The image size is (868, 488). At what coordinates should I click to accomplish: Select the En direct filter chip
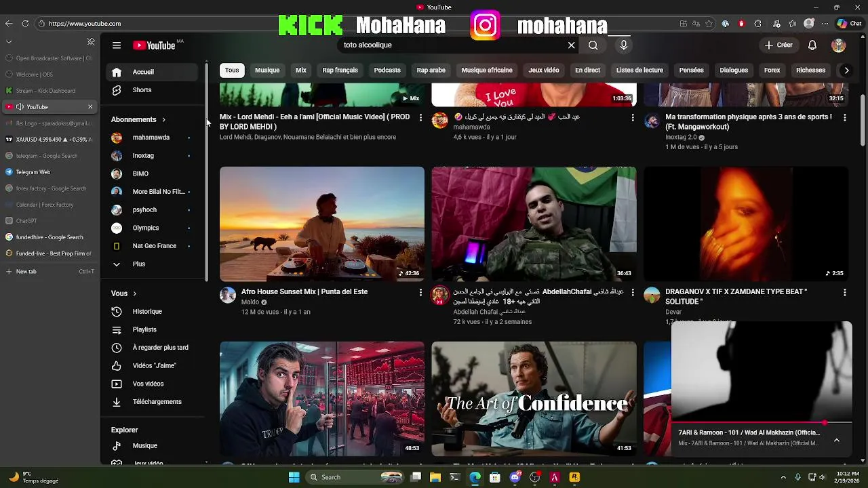587,70
